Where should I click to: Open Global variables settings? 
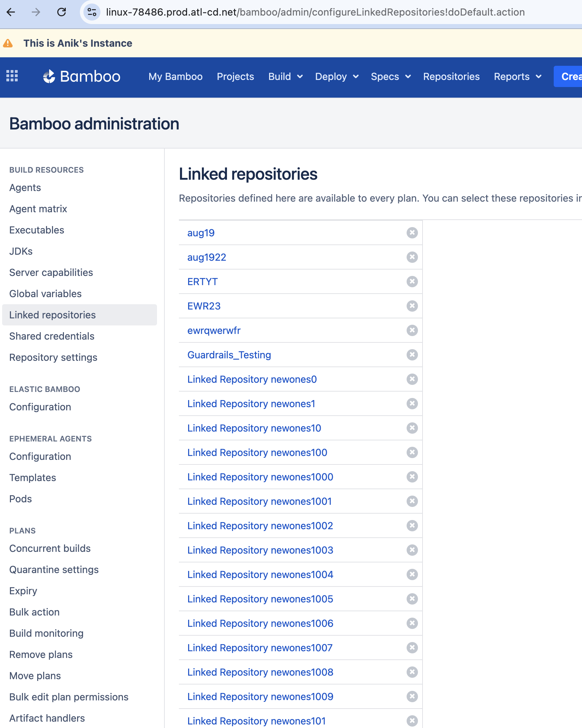point(46,294)
